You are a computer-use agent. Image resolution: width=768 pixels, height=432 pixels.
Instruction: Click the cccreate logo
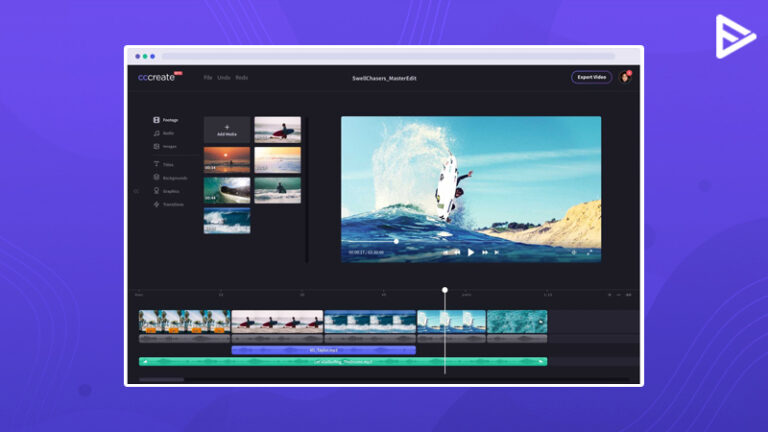pyautogui.click(x=157, y=77)
